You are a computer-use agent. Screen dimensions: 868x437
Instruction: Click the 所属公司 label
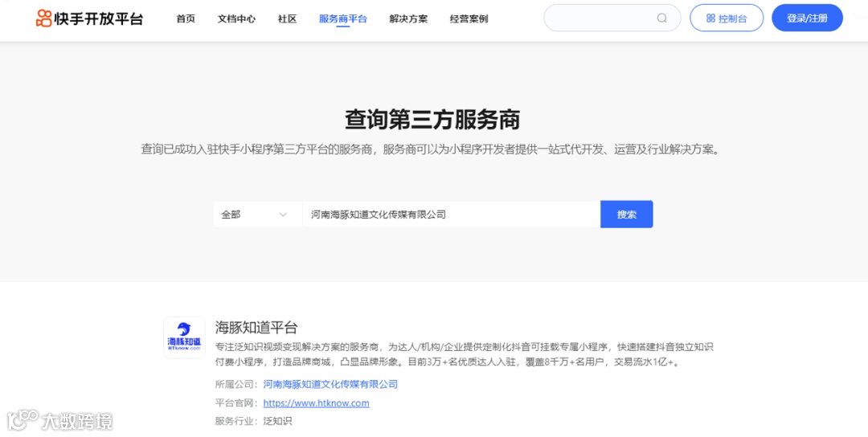(x=234, y=384)
